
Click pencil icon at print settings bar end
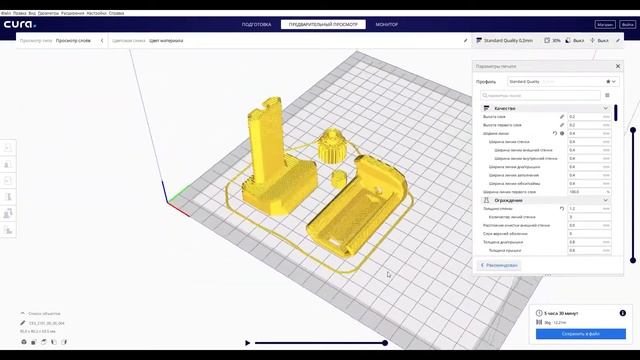coord(618,40)
